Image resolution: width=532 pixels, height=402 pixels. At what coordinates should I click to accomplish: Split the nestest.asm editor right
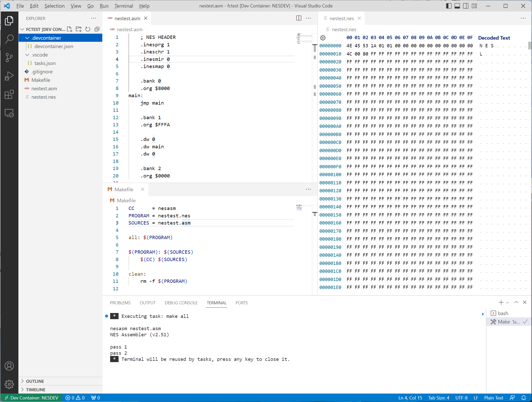point(299,18)
